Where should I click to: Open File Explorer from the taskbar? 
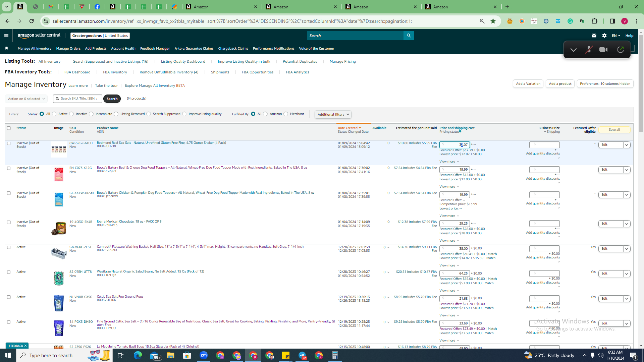171,355
